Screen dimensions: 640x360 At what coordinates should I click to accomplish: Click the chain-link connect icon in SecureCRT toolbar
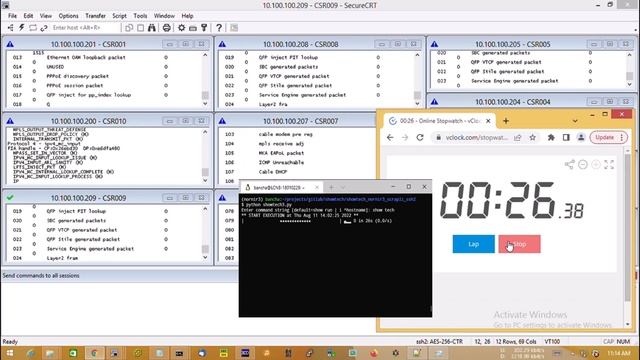(44, 28)
